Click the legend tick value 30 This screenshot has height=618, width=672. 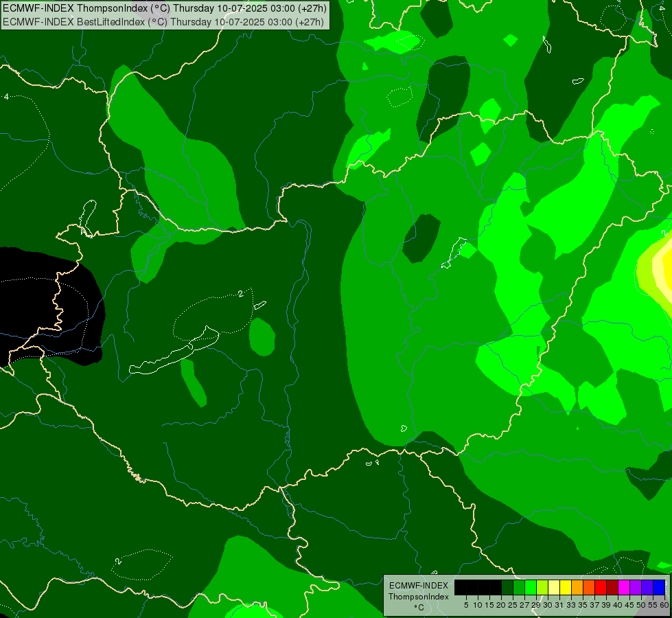(x=548, y=605)
